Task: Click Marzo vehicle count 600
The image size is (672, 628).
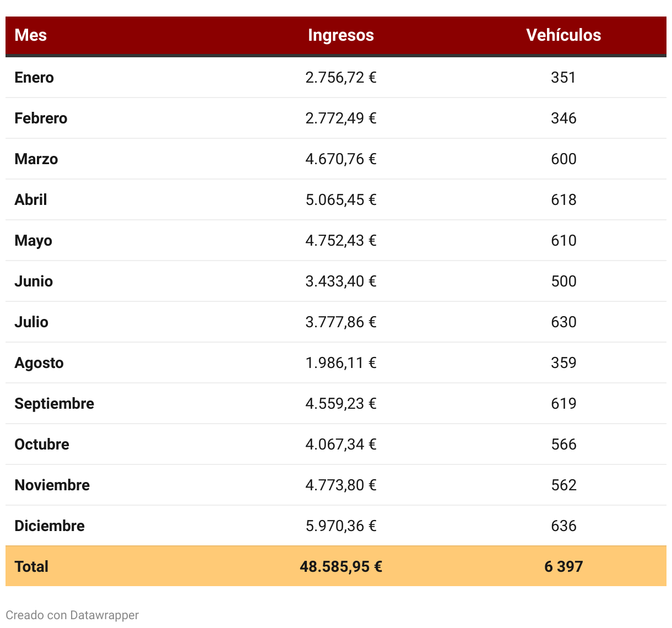Action: pos(563,159)
